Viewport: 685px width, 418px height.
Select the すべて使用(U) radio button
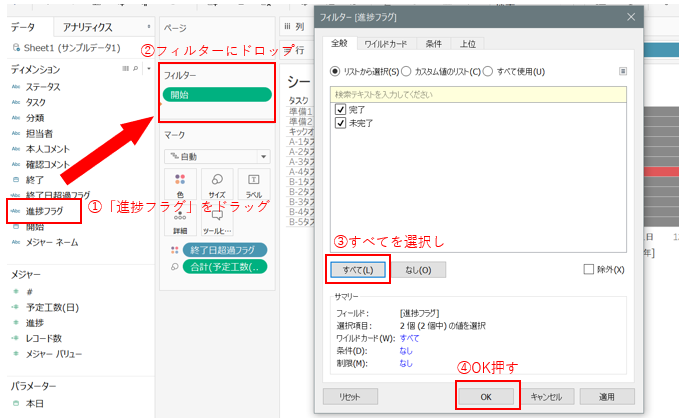pyautogui.click(x=488, y=71)
